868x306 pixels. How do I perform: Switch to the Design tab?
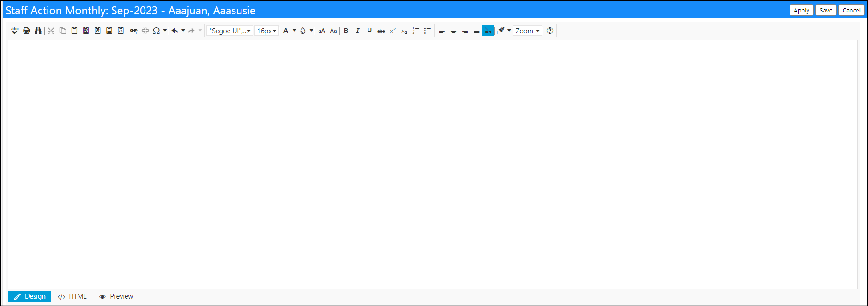(x=30, y=296)
